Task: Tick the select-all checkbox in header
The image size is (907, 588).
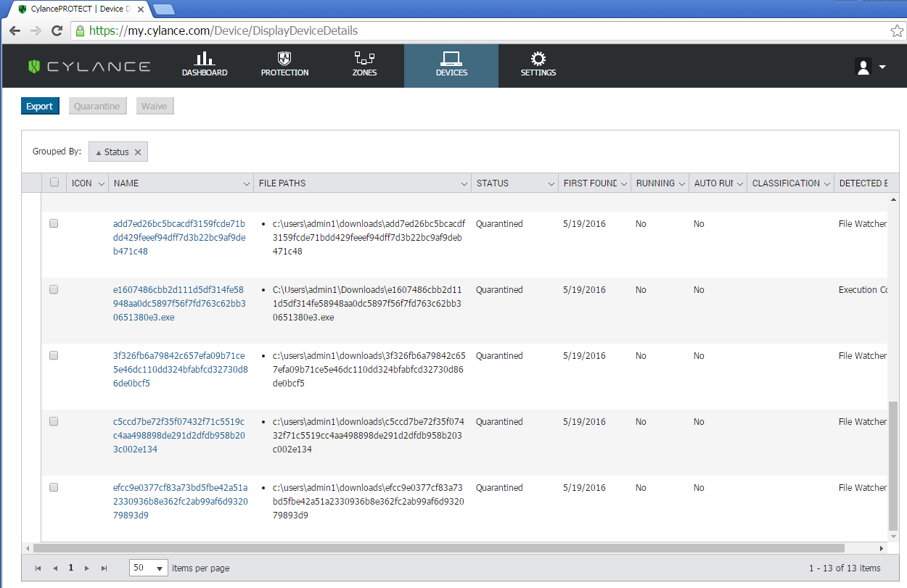Action: click(x=54, y=183)
